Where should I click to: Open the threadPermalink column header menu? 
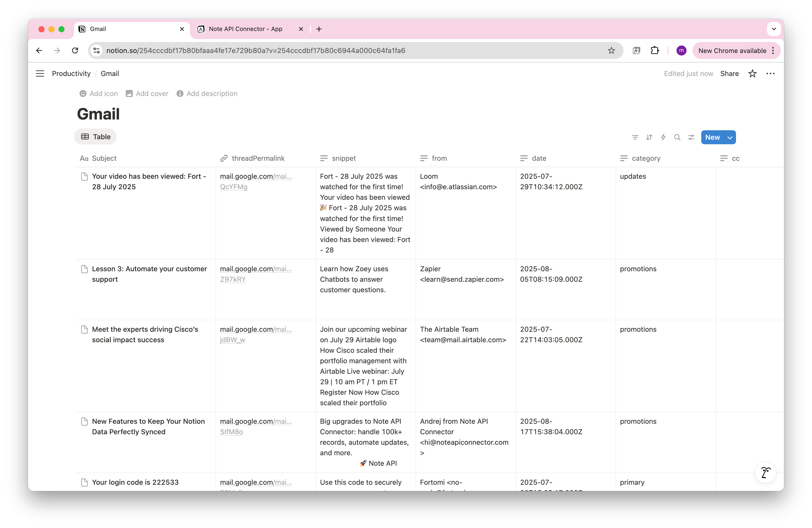(265, 158)
